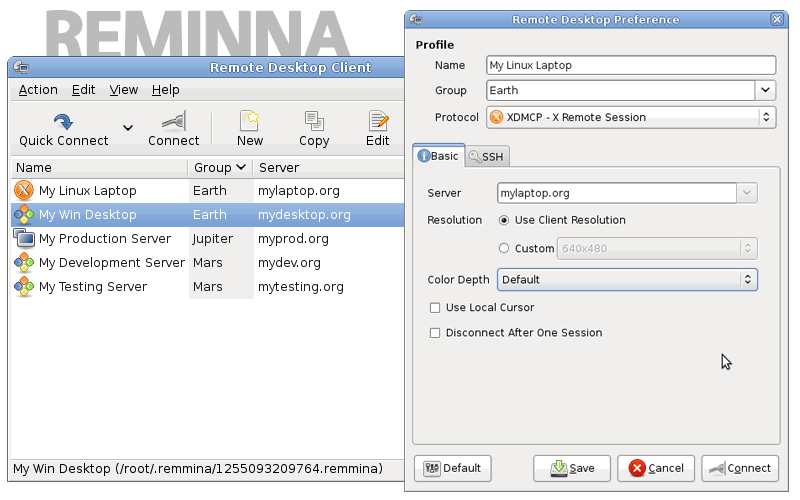The width and height of the screenshot is (800, 500).
Task: Click the mydev.org server cell
Action: [x=289, y=263]
